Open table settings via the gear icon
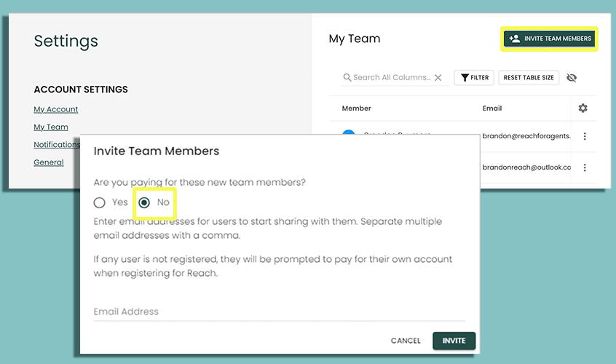 [x=583, y=108]
